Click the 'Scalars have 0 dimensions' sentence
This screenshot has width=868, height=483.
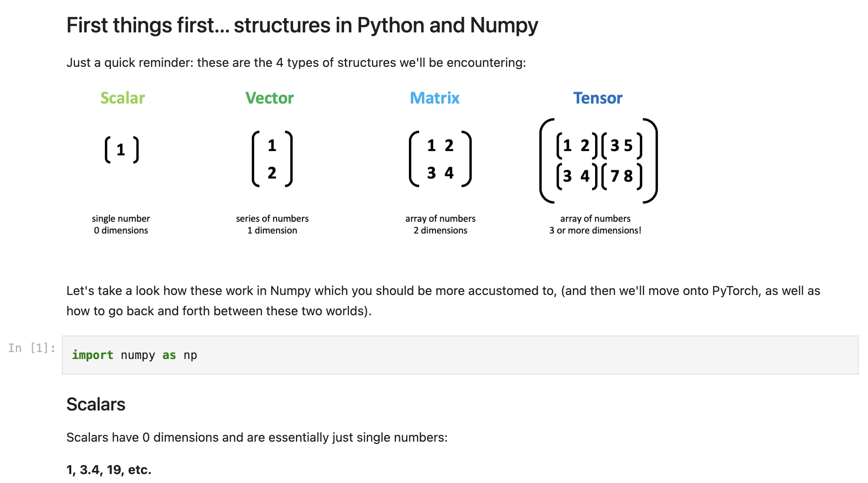257,438
